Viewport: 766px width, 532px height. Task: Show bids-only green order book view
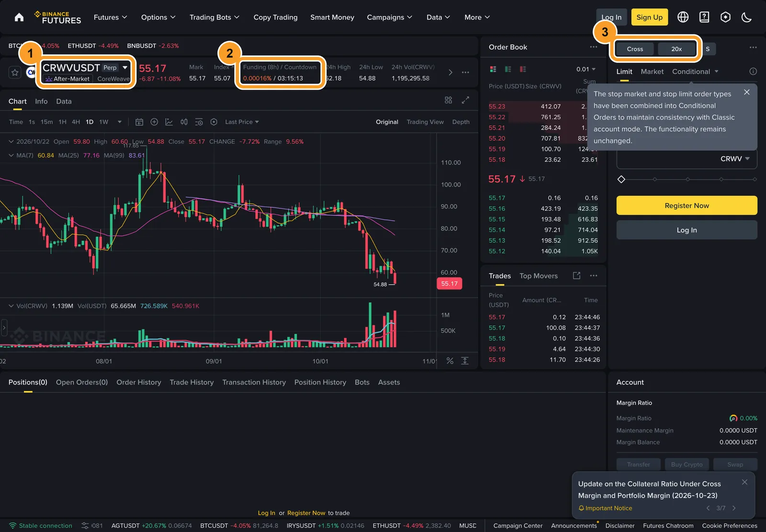[508, 69]
